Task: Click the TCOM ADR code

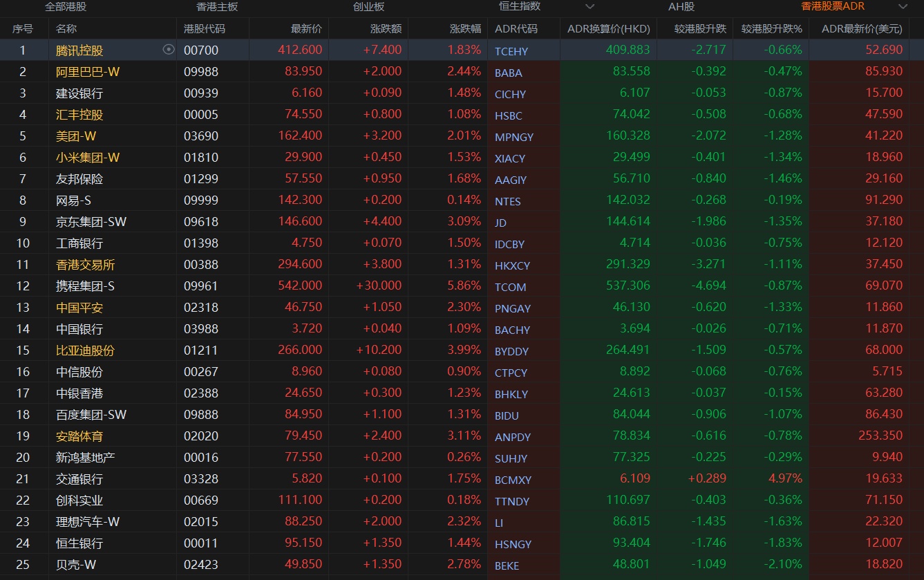Action: pyautogui.click(x=510, y=287)
